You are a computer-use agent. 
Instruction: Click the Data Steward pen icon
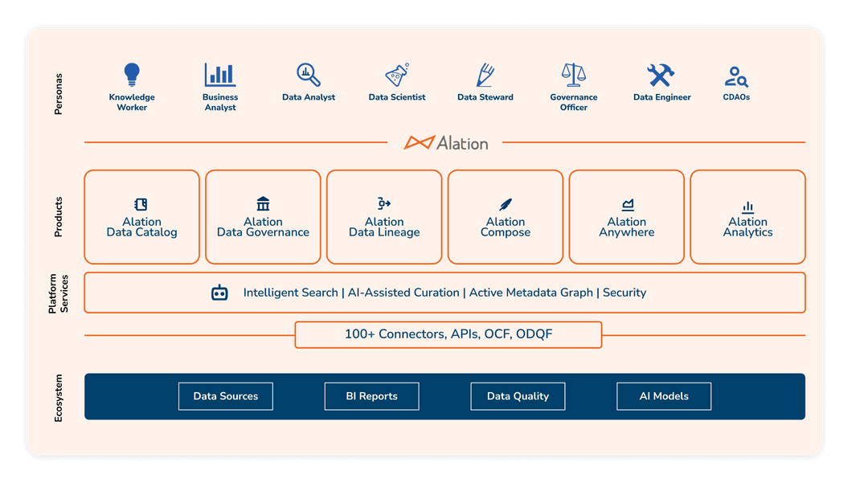[x=485, y=76]
